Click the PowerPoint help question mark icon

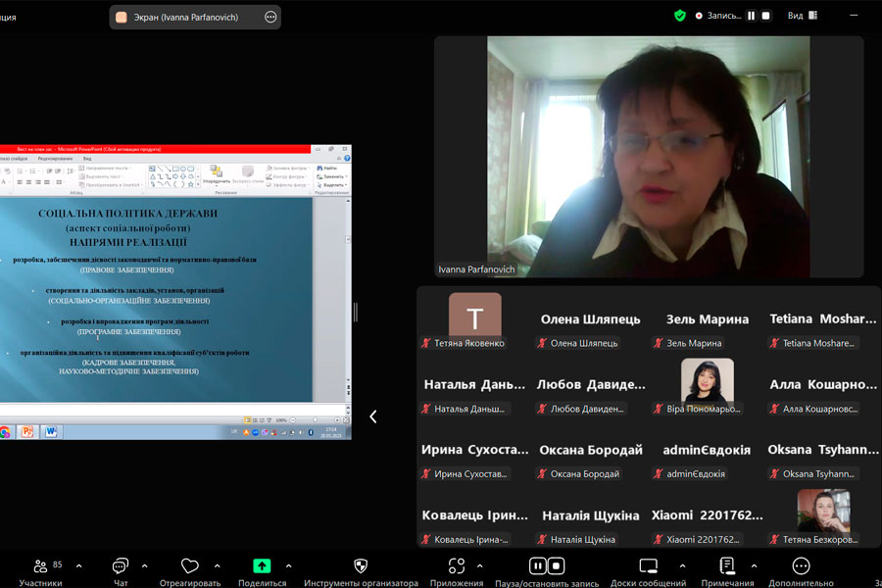coord(347,158)
